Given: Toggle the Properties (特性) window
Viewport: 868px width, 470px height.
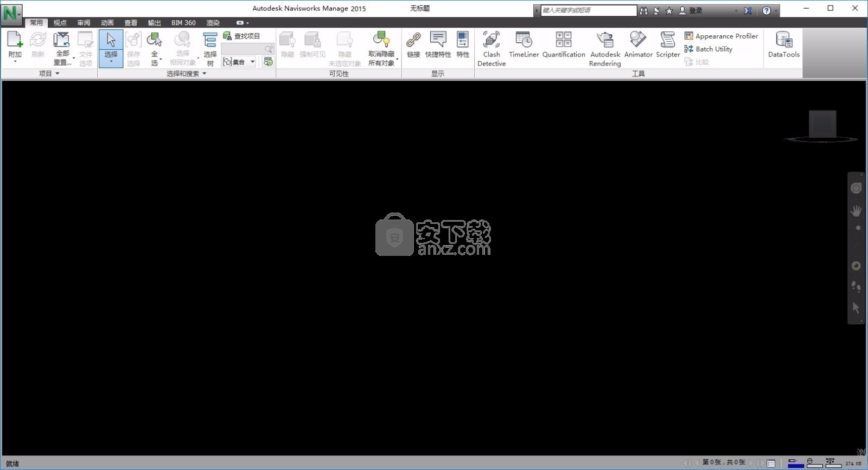Looking at the screenshot, I should (x=463, y=44).
